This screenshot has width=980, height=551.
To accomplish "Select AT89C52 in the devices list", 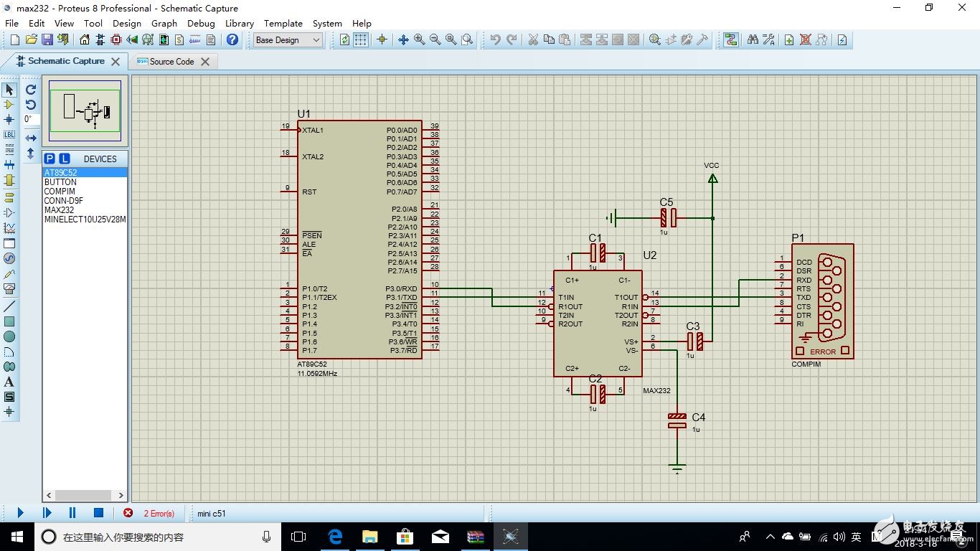I will 85,173.
